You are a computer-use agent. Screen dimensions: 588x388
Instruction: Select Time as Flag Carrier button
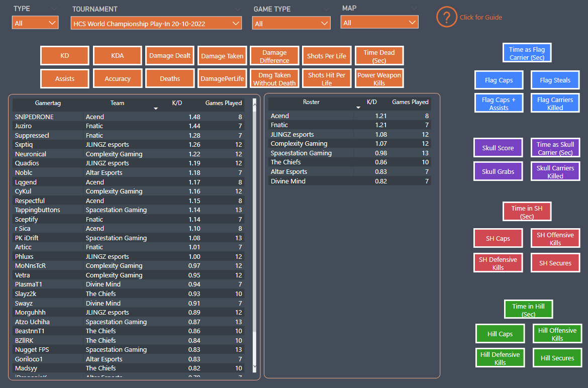point(527,52)
